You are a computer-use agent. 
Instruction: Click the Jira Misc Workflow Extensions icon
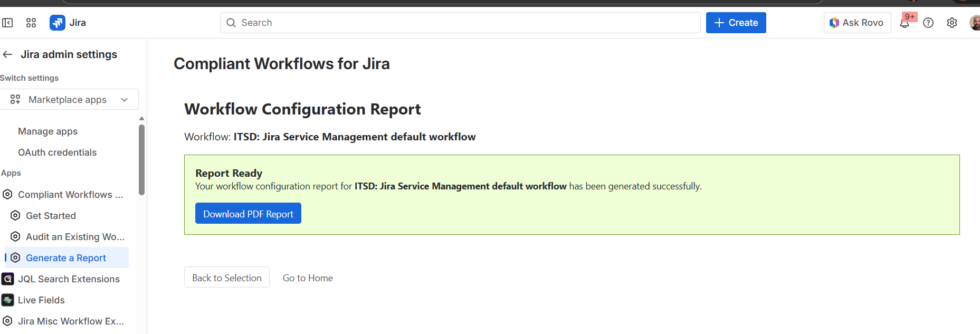(x=7, y=321)
